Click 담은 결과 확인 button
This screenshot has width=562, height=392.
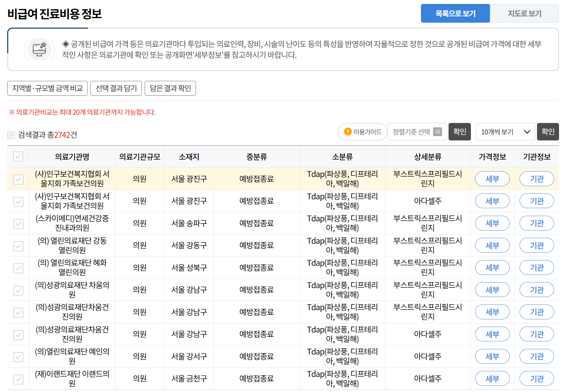coord(170,88)
